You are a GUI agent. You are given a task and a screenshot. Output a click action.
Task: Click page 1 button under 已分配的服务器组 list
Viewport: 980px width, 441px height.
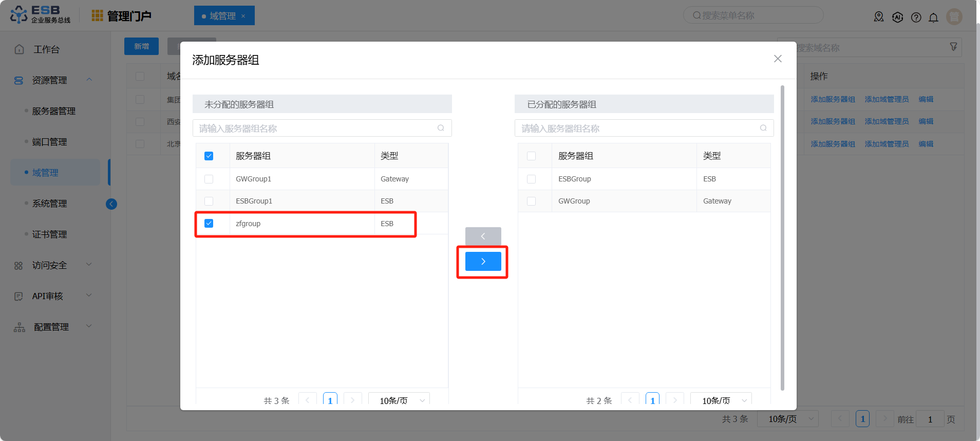pos(652,400)
